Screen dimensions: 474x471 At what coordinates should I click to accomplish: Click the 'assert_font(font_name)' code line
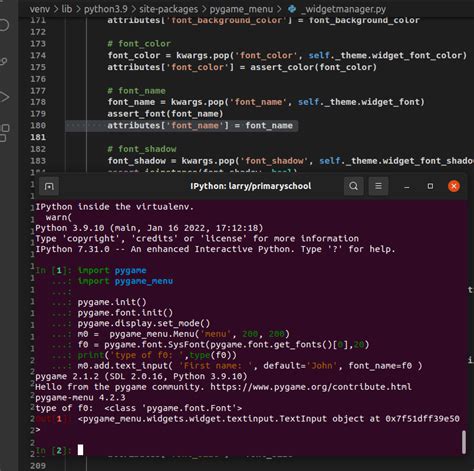tap(165, 114)
